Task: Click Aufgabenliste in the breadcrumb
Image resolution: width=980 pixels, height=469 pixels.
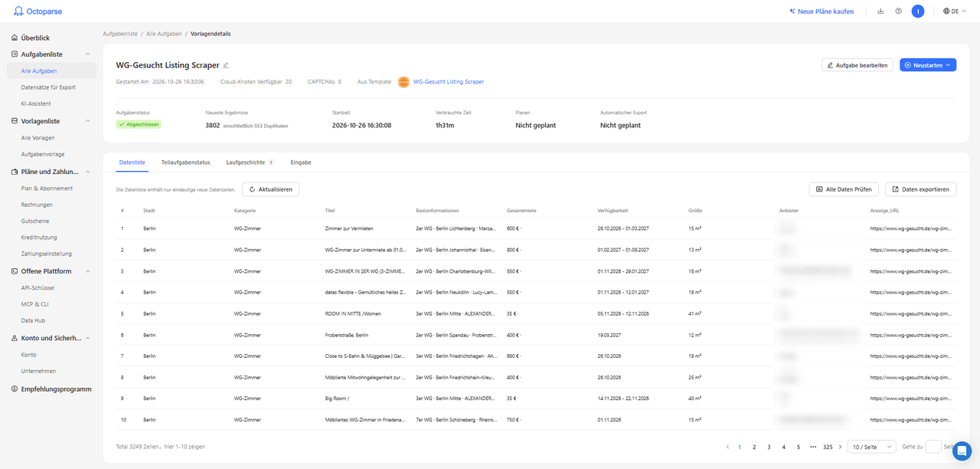Action: [x=119, y=34]
